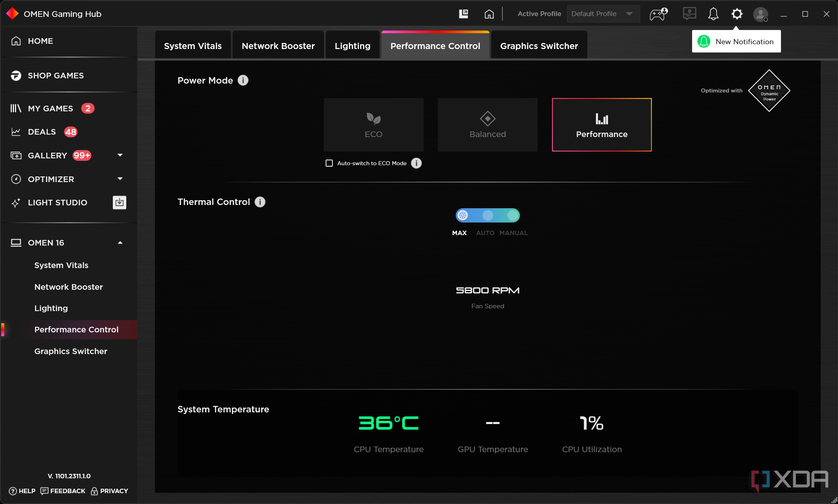Click the Deals chart icon

pyautogui.click(x=16, y=132)
